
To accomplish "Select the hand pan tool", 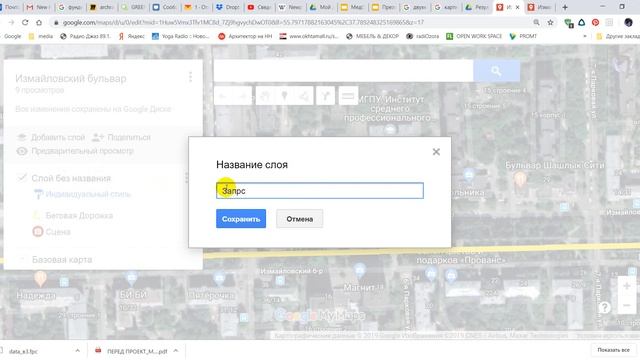I will pos(265,96).
